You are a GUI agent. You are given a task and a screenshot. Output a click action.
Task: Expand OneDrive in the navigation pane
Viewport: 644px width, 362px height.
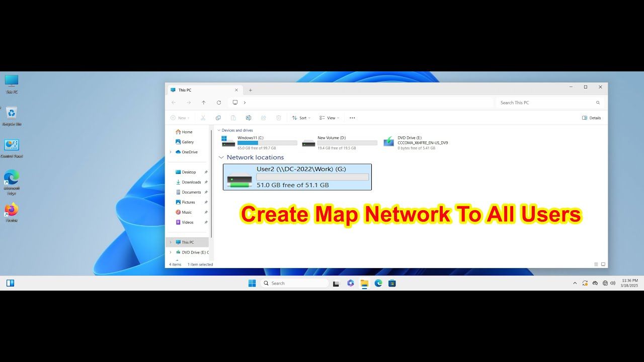(x=171, y=152)
